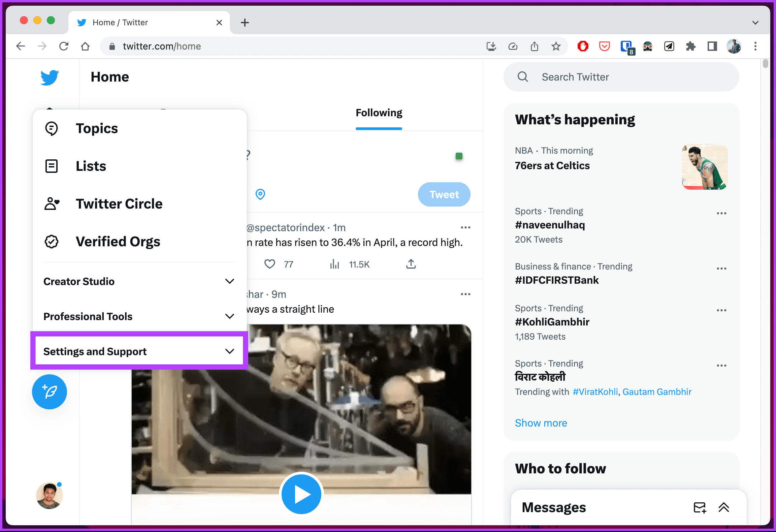Click the blue Tweet button
Image resolution: width=776 pixels, height=532 pixels.
444,194
